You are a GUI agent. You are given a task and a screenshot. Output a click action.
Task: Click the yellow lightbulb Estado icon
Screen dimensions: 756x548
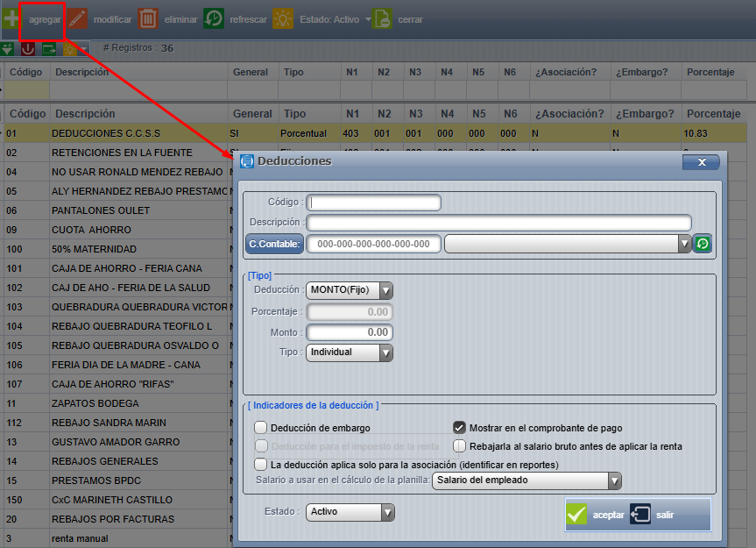pos(283,19)
